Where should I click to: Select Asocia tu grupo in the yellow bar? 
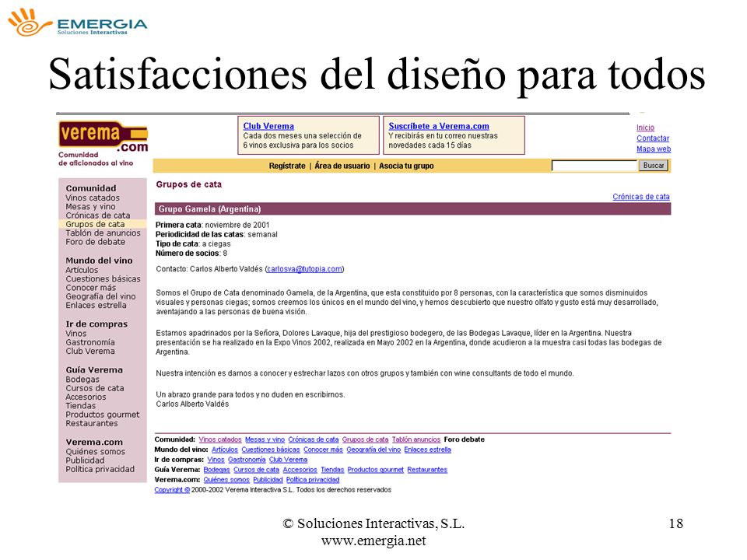point(406,166)
